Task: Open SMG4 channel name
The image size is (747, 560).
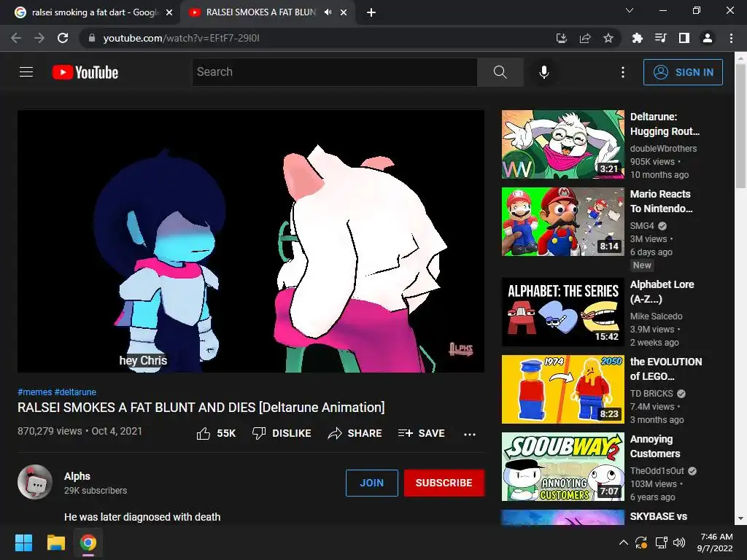Action: pyautogui.click(x=642, y=226)
